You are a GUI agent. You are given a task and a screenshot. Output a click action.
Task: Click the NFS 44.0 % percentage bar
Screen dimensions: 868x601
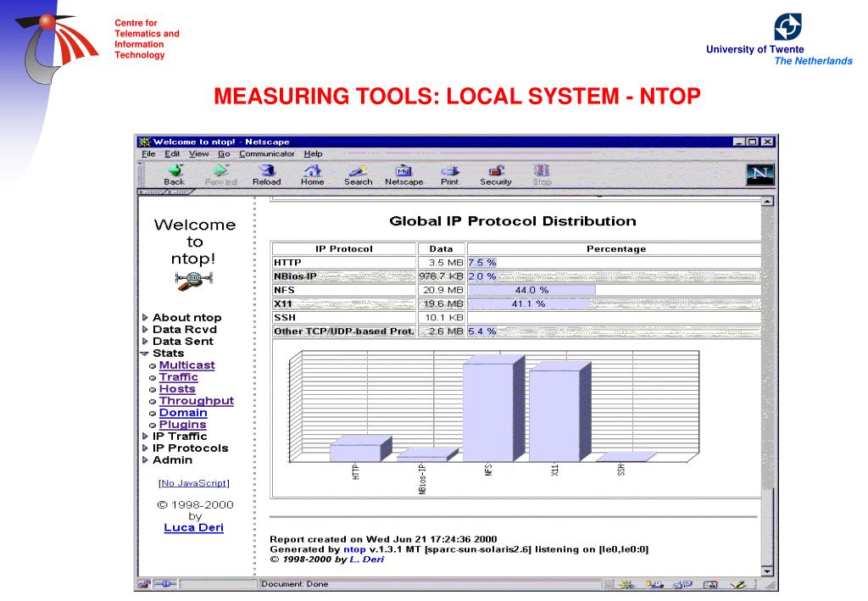click(532, 290)
